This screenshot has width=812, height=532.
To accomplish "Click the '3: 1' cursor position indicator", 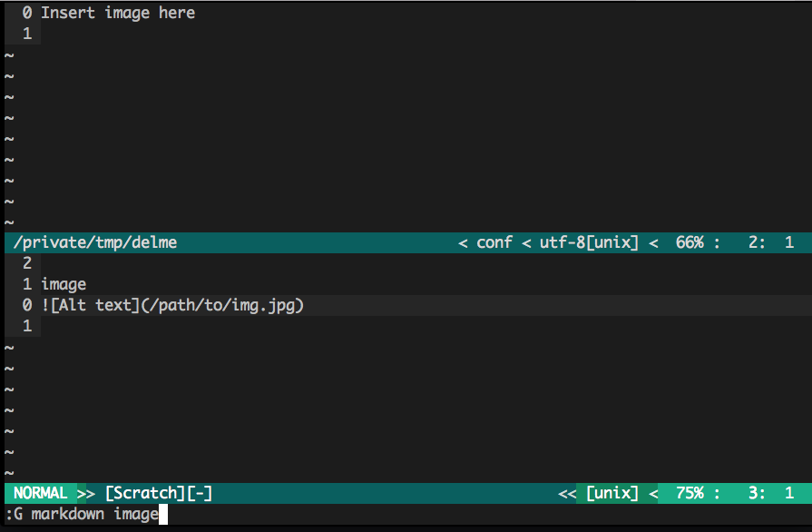I will [771, 493].
